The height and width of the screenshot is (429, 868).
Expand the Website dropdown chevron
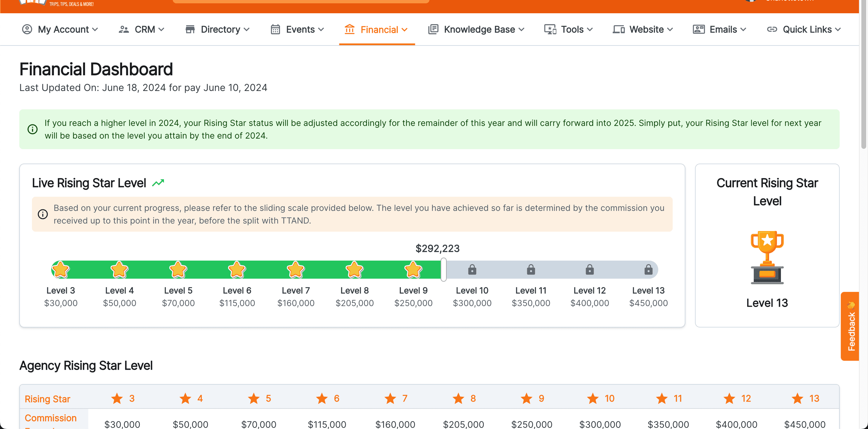pyautogui.click(x=670, y=30)
